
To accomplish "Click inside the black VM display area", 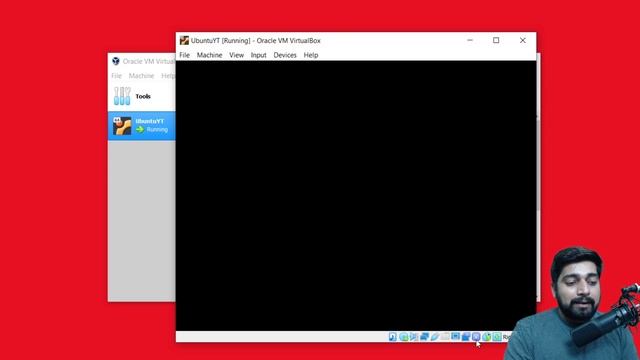I will coord(356,196).
